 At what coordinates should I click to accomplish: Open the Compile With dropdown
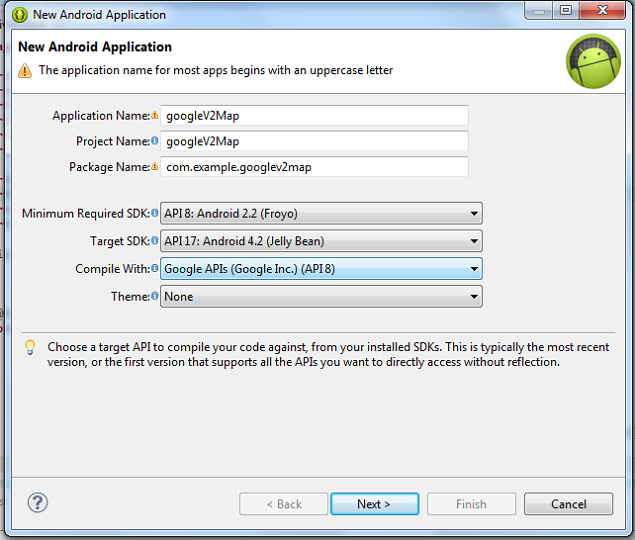pos(321,269)
